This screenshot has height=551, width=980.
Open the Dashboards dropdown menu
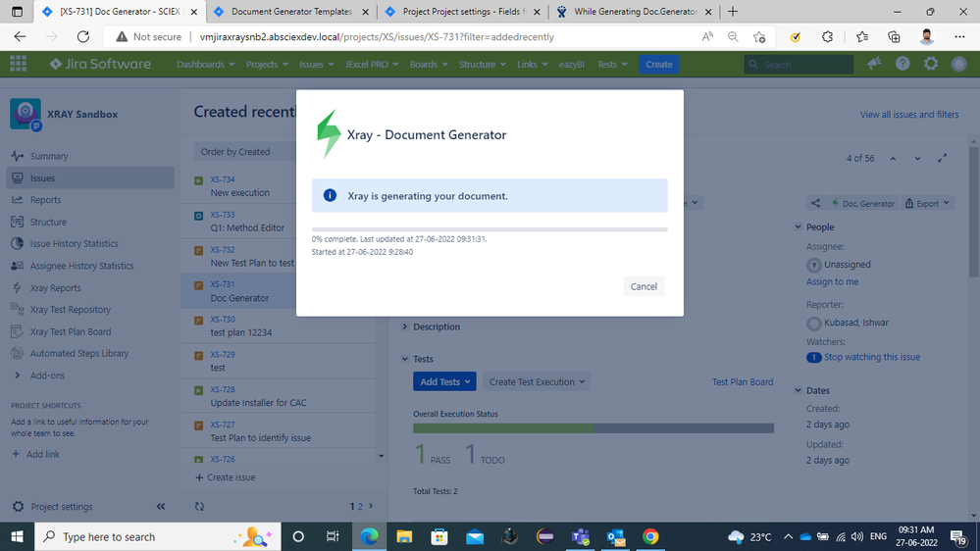(x=206, y=65)
